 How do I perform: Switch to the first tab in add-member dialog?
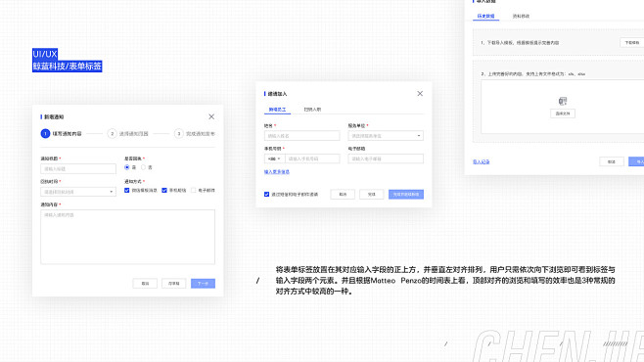[x=277, y=110]
